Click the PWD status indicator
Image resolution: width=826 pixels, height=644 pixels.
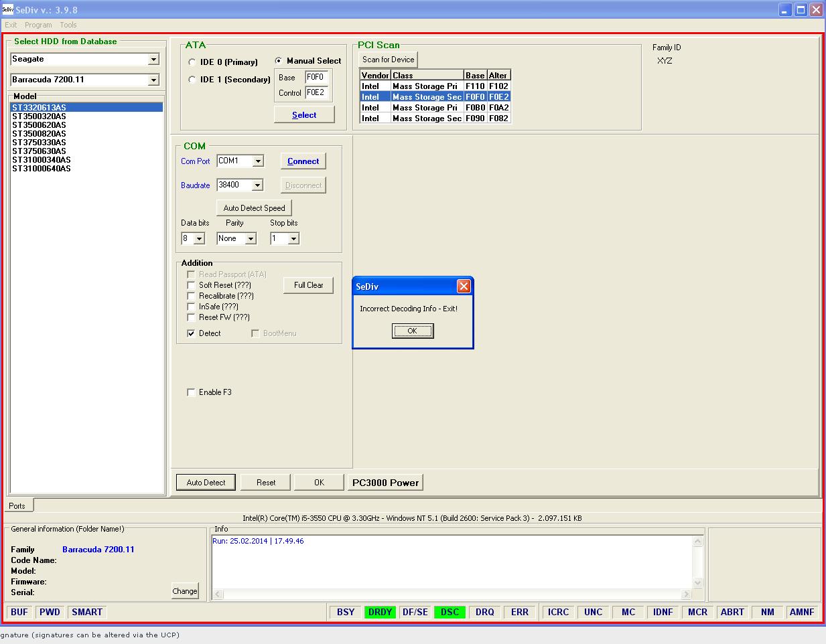(x=50, y=612)
